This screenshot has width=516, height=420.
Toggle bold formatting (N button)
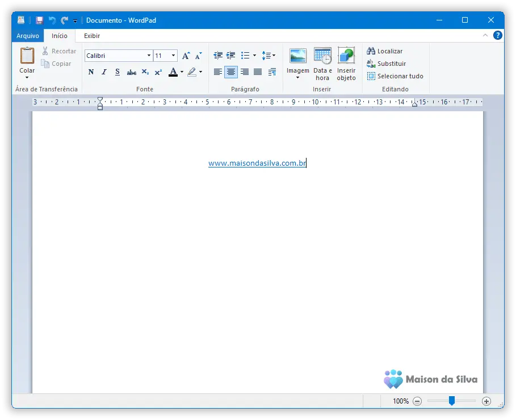coord(91,72)
